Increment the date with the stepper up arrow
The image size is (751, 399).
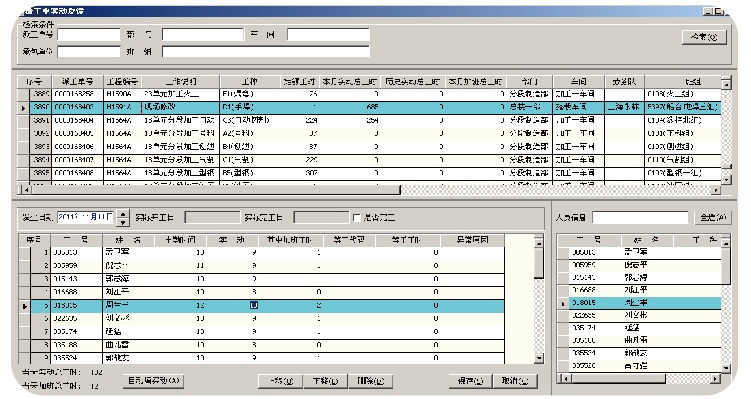pyautogui.click(x=123, y=214)
